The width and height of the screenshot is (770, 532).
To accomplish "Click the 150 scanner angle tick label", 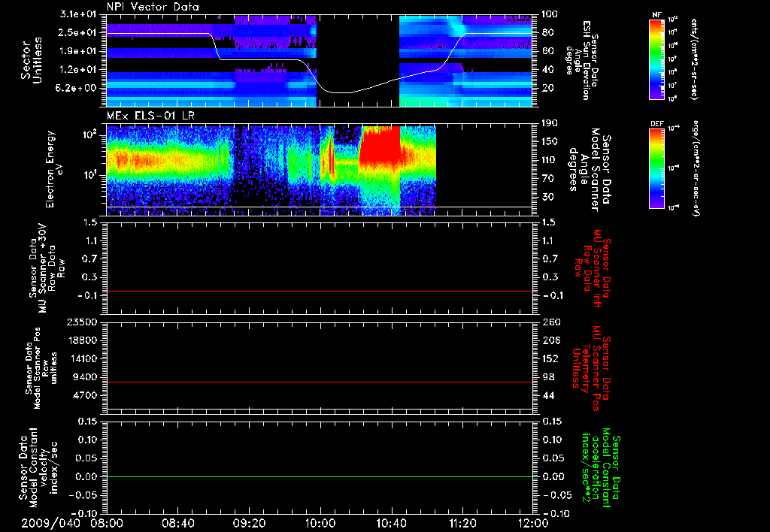I will tap(550, 142).
